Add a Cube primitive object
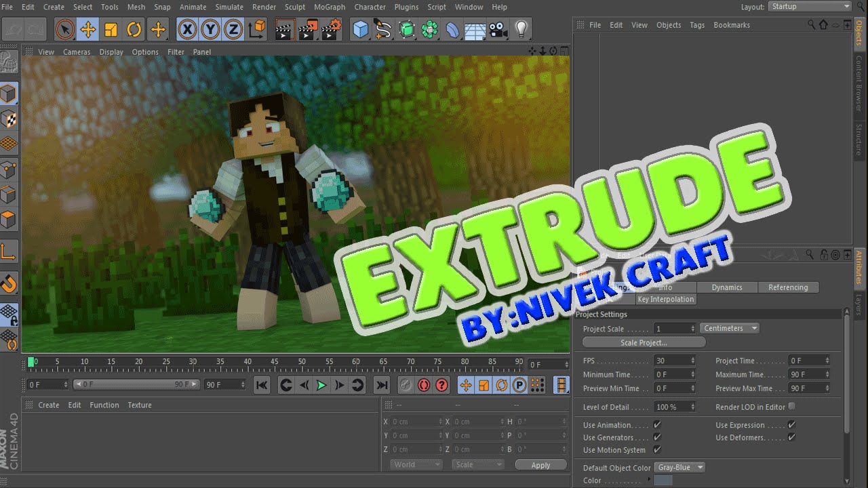Image resolution: width=868 pixels, height=488 pixels. pos(361,29)
